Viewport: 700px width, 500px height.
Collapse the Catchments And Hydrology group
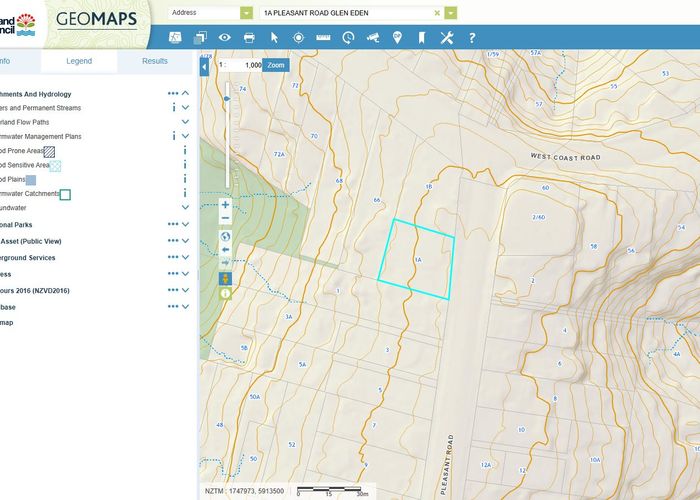tap(185, 93)
